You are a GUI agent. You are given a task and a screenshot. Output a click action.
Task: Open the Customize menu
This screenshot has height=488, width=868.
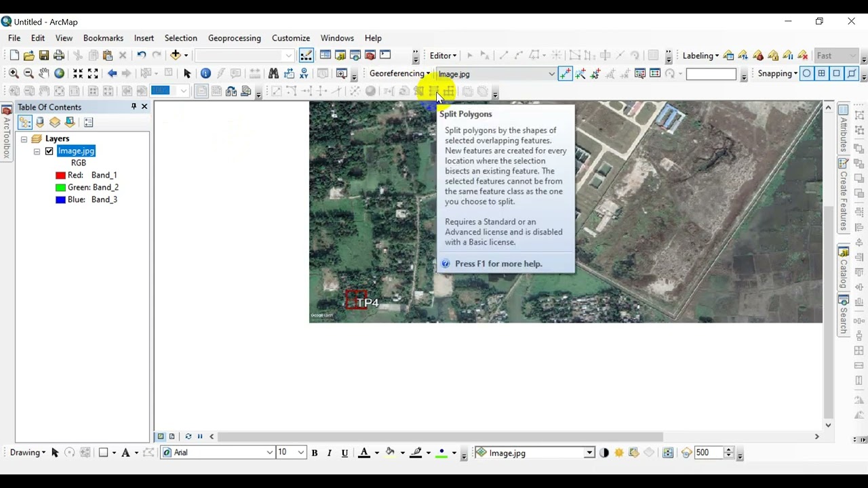[291, 38]
